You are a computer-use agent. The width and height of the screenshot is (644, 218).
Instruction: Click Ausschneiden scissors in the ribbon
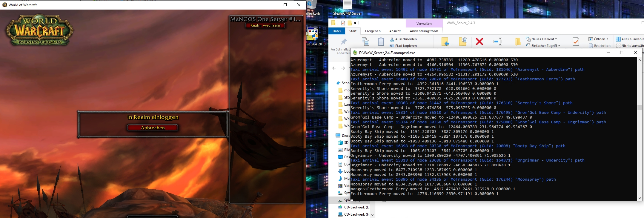pos(403,39)
